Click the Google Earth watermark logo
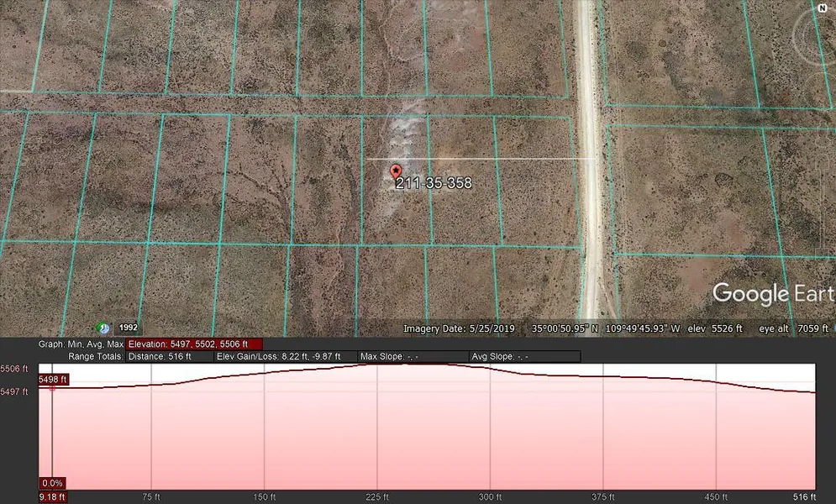This screenshot has width=836, height=504. (771, 293)
